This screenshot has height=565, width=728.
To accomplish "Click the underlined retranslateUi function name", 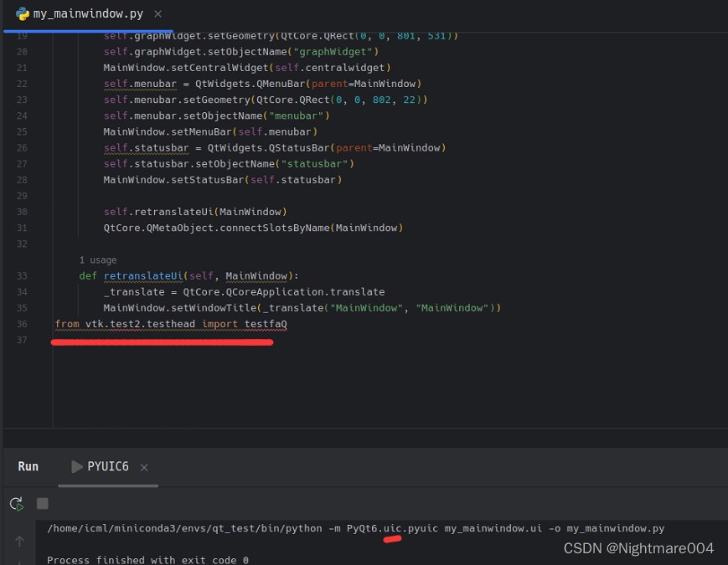I will click(142, 275).
